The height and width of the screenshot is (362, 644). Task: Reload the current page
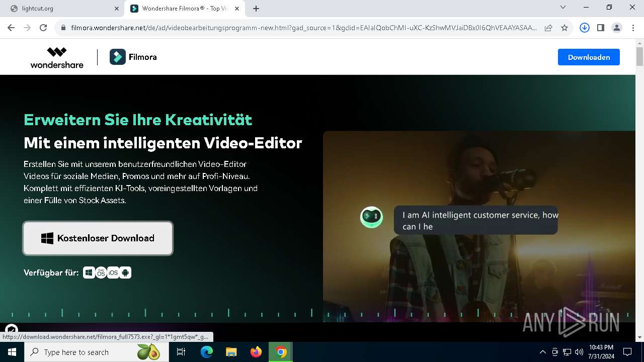click(x=43, y=28)
